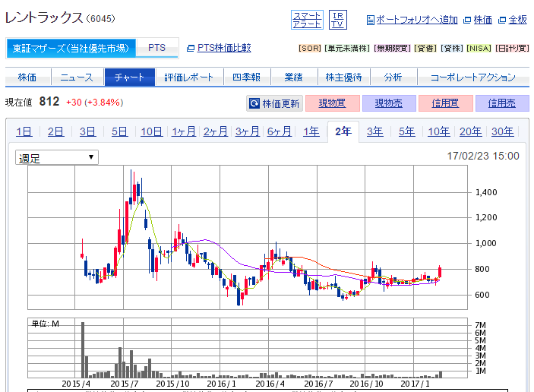
Task: Switch to the 株価 tab
Action: point(27,77)
